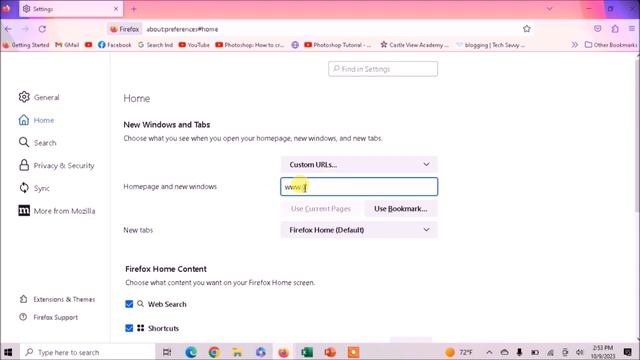Open the Facebook bookmark
This screenshot has height=360, width=640.
[x=115, y=45]
